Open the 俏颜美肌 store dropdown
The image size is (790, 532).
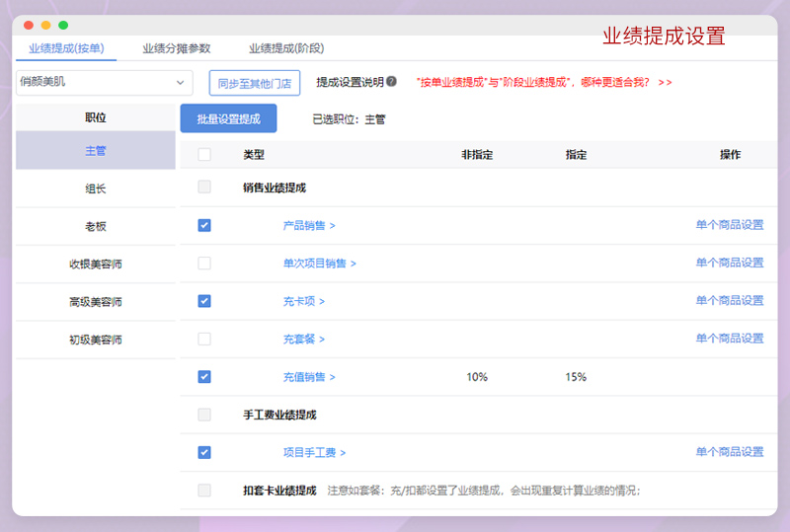[x=105, y=83]
